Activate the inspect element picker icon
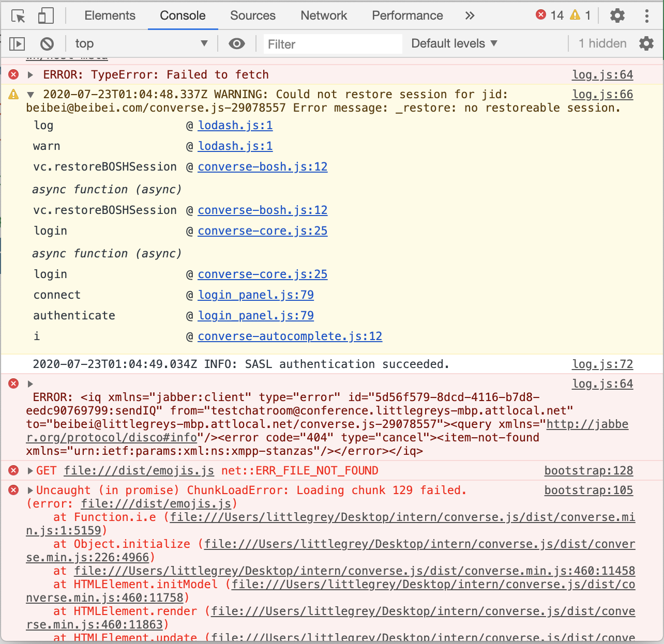 (x=18, y=16)
